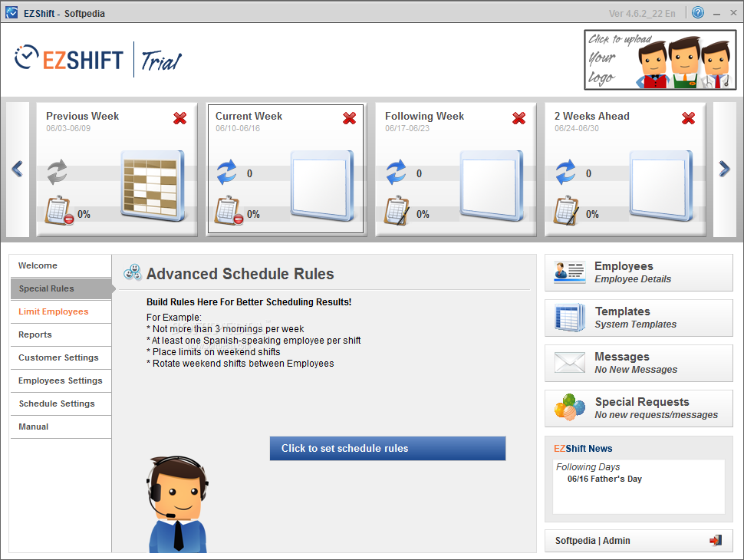
Task: Click 2 Weeks Ahead date range 06/24-06/30
Action: click(577, 129)
